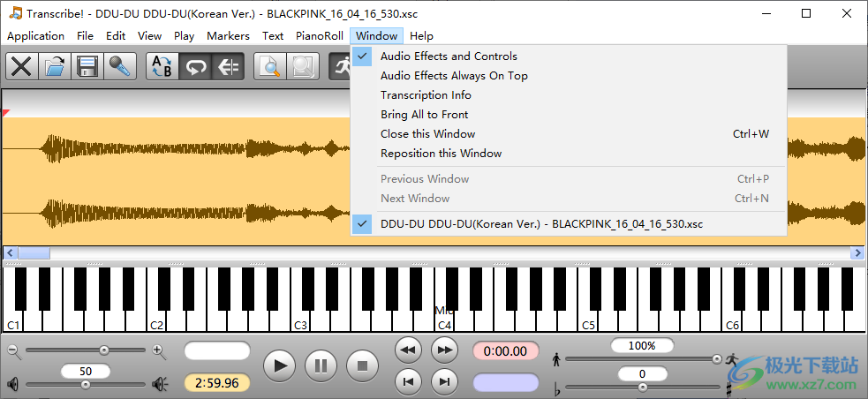Click the volume slider showing 50
The height and width of the screenshot is (399, 868).
(86, 384)
